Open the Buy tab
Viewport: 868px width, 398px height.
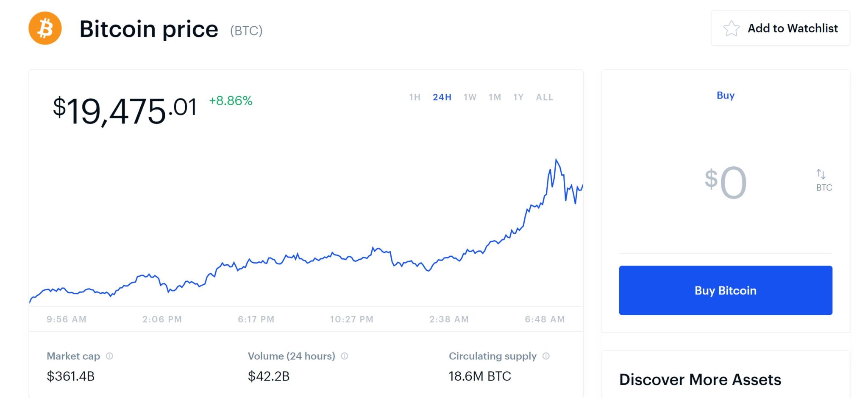(726, 95)
